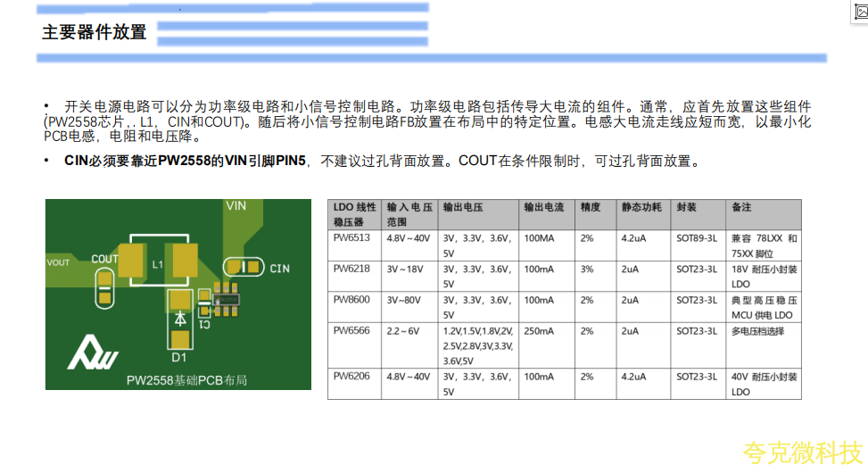Click the 主要器件放置 heading

[94, 32]
